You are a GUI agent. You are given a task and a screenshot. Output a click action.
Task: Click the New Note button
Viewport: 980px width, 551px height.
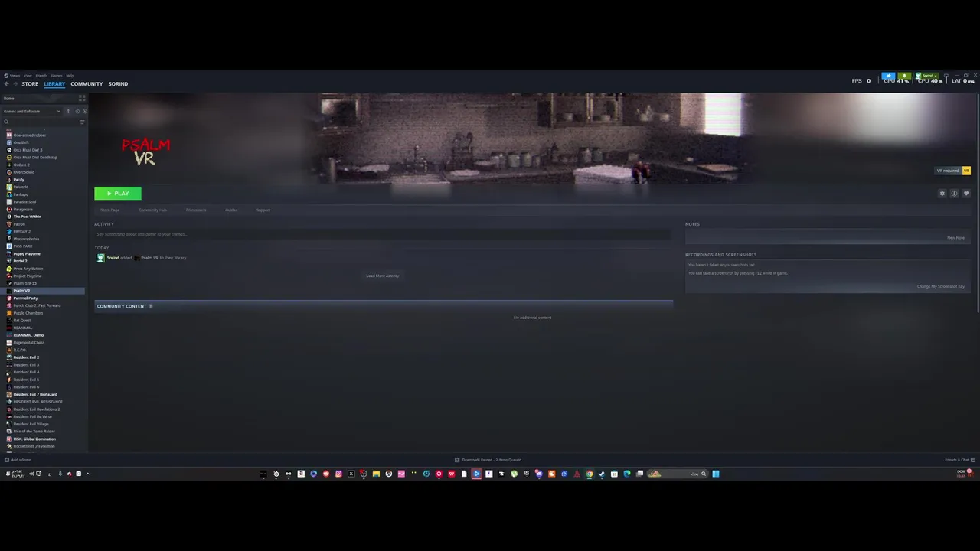coord(955,238)
